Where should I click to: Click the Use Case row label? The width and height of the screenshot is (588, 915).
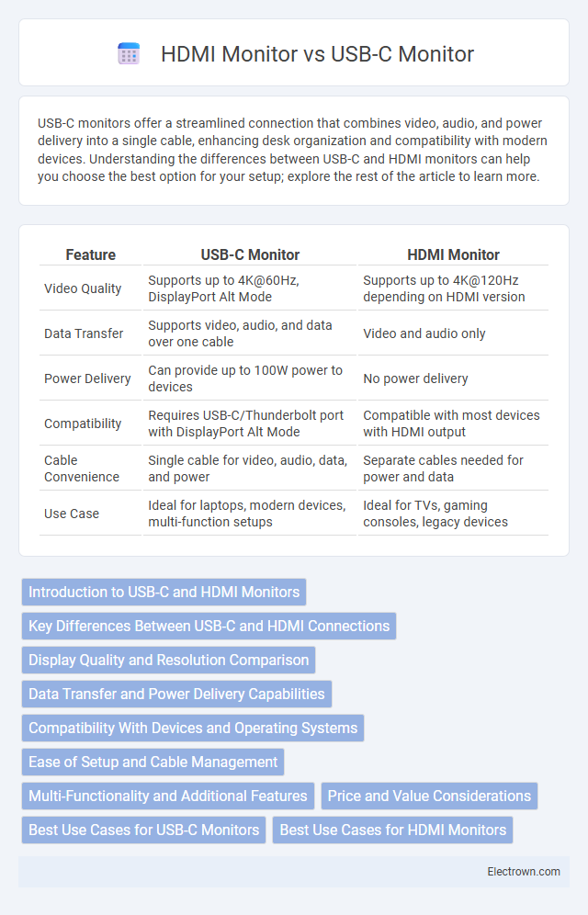pyautogui.click(x=72, y=514)
